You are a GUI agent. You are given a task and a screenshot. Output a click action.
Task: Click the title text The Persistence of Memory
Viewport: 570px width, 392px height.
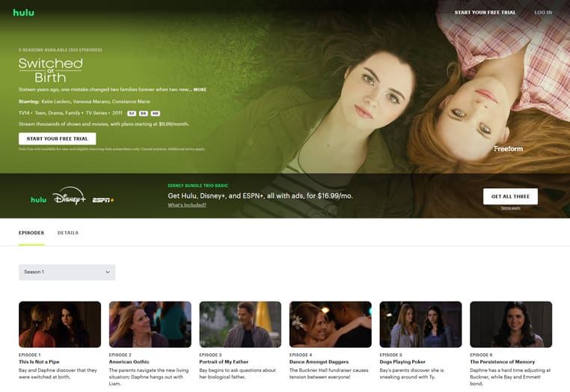[503, 362]
